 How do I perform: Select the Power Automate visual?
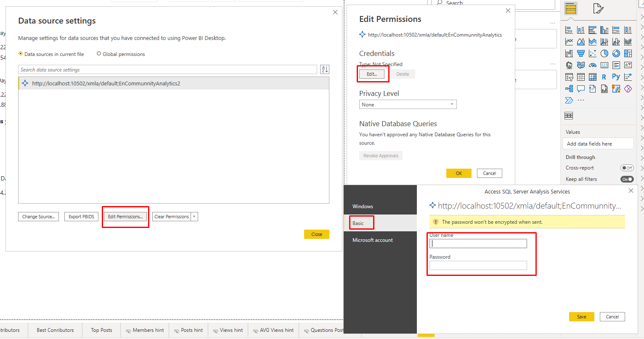coord(569,101)
